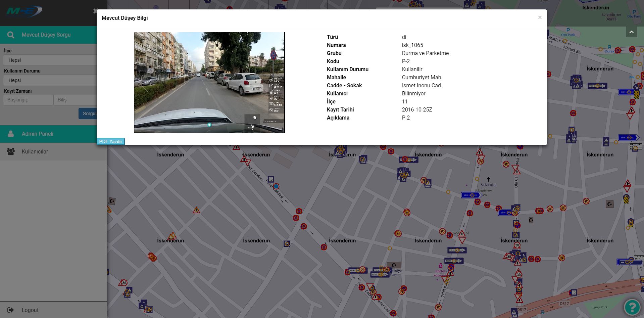
Task: Click the Logout link
Action: tap(30, 310)
